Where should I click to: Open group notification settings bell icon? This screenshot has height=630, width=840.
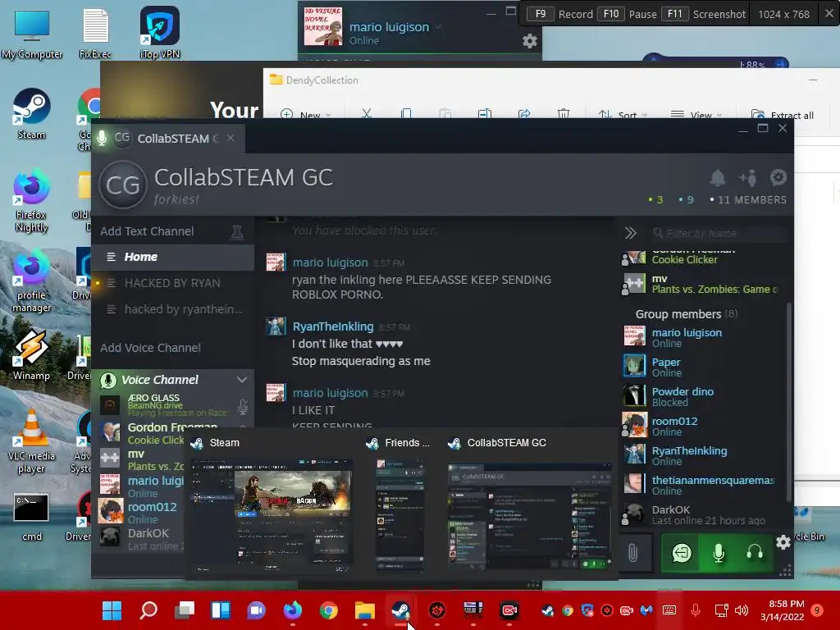tap(717, 178)
